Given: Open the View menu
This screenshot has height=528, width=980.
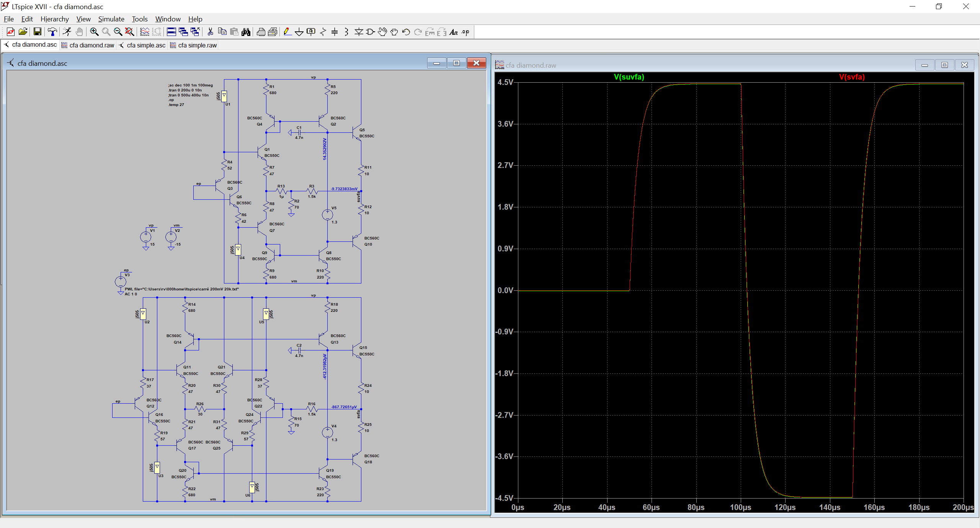Looking at the screenshot, I should [83, 19].
